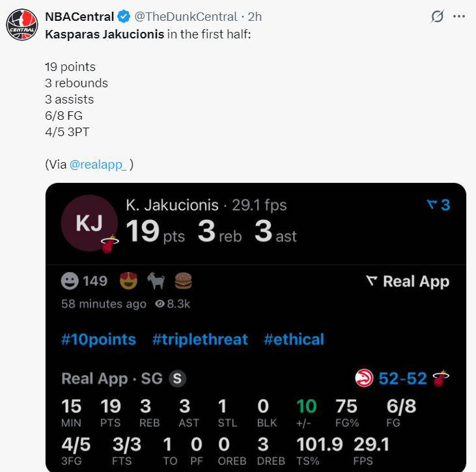Viewport: 476px width, 472px height.
Task: Open the three-dot more options menu
Action: pyautogui.click(x=459, y=16)
